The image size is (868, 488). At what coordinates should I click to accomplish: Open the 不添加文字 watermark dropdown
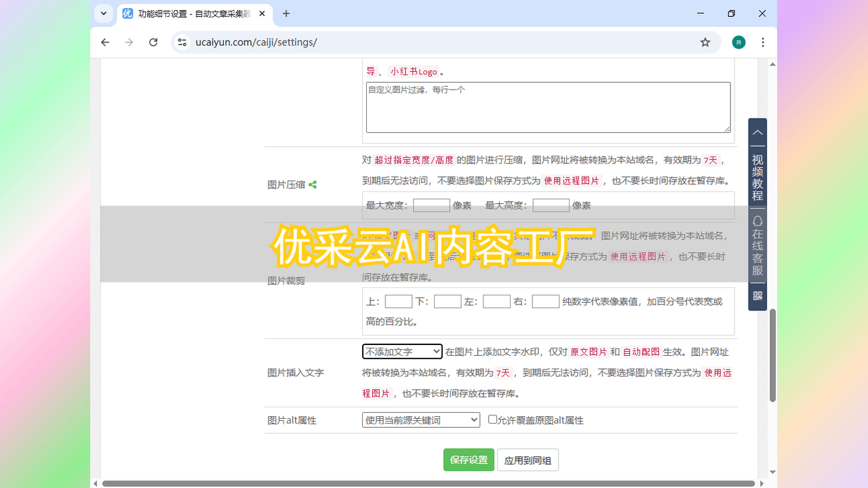pyautogui.click(x=402, y=352)
